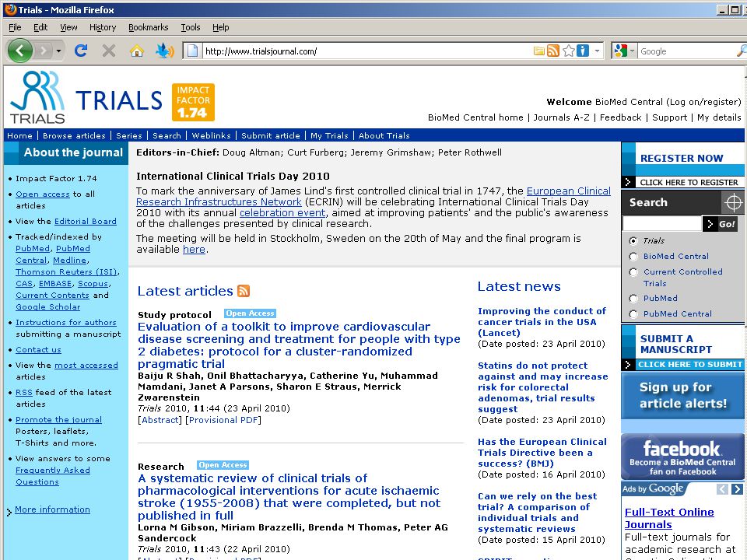747x560 pixels.
Task: Click next arrow in Ads by Google
Action: coord(737,489)
